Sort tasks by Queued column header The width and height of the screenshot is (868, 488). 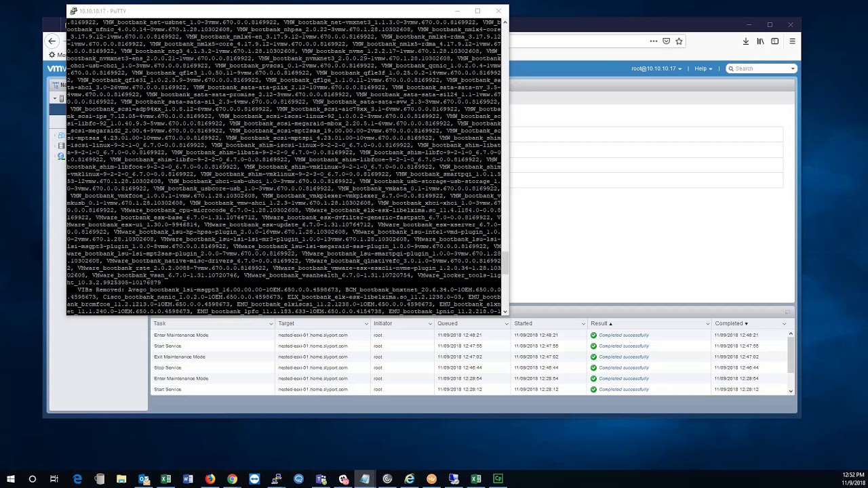click(x=447, y=323)
